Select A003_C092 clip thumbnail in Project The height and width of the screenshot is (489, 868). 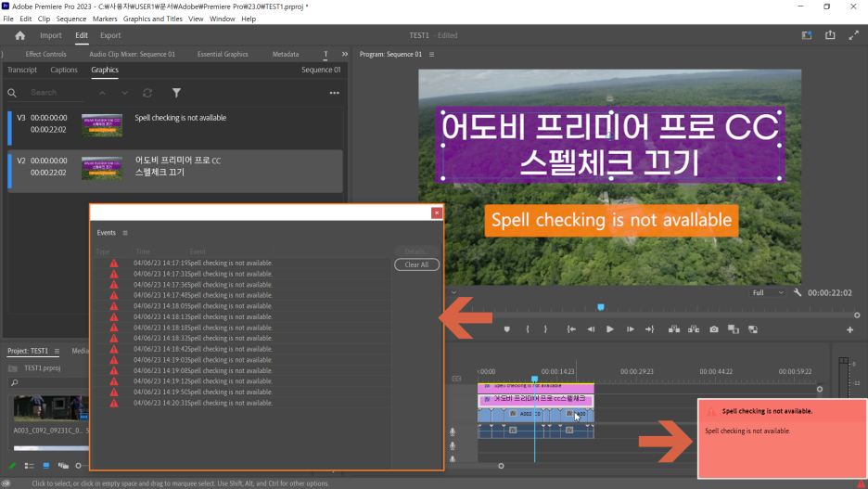(51, 408)
